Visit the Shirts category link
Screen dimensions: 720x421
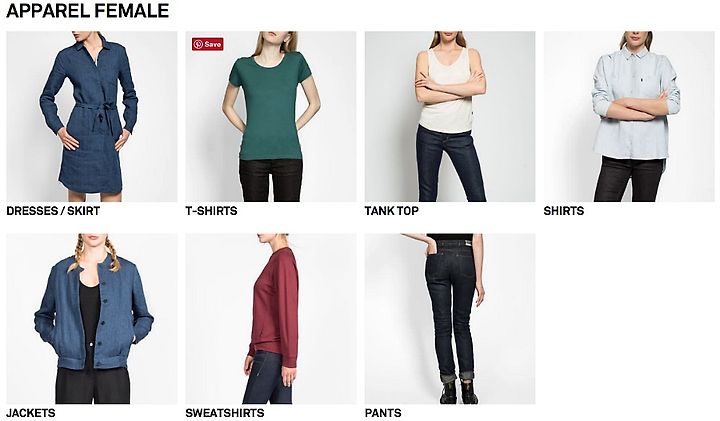[564, 211]
